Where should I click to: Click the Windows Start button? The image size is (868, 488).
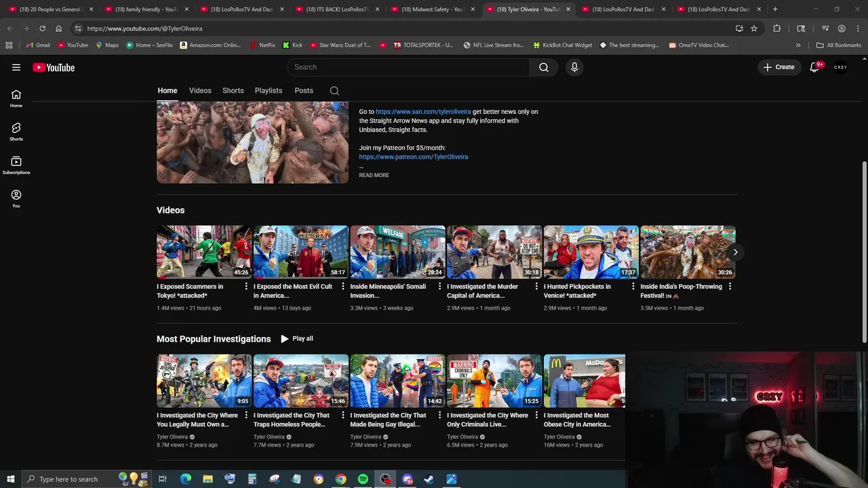coord(10,479)
